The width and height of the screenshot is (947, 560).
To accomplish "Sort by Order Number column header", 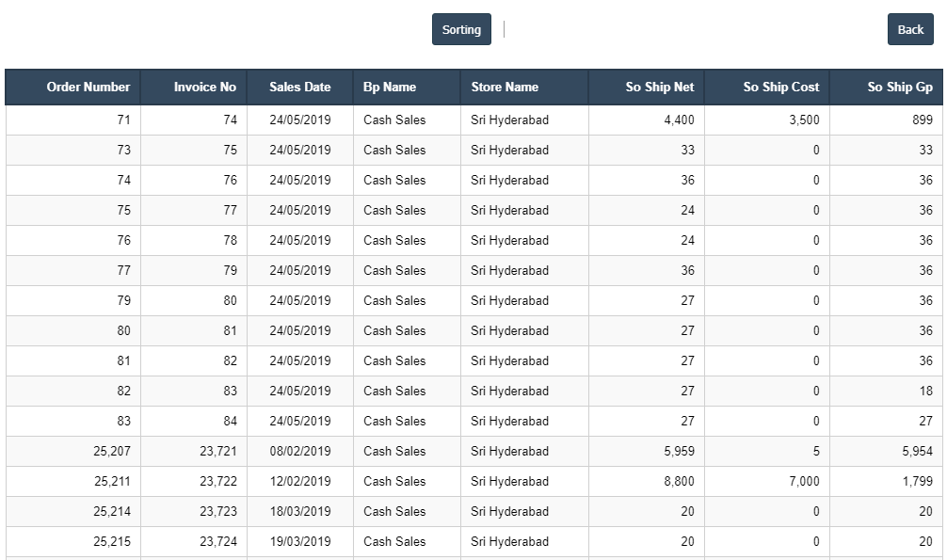I will click(x=88, y=87).
